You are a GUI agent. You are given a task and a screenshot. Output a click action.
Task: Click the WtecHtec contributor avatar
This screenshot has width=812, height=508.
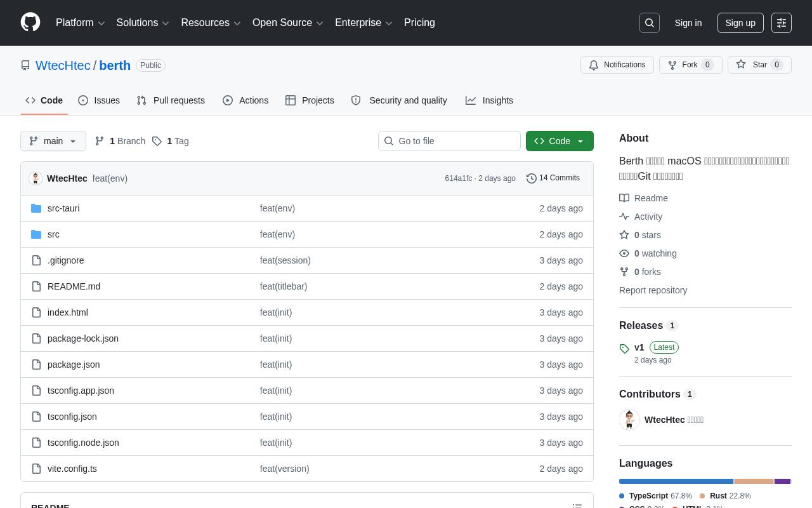629,420
